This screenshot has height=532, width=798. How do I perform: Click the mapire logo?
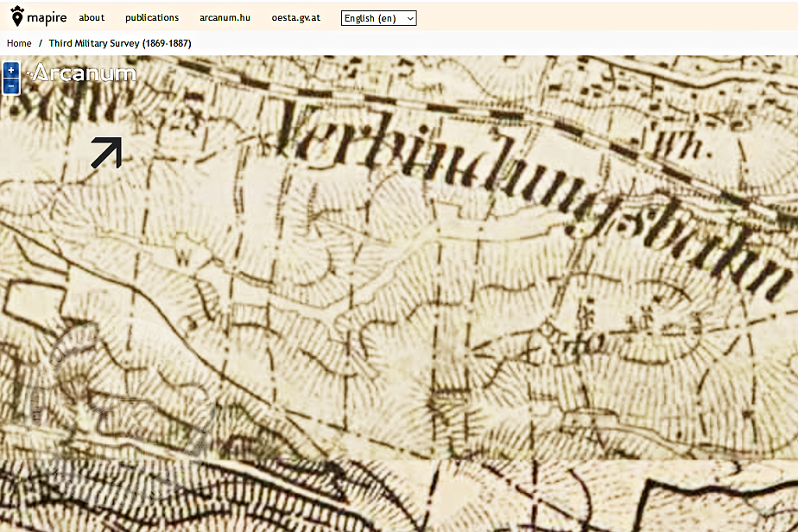coord(39,16)
